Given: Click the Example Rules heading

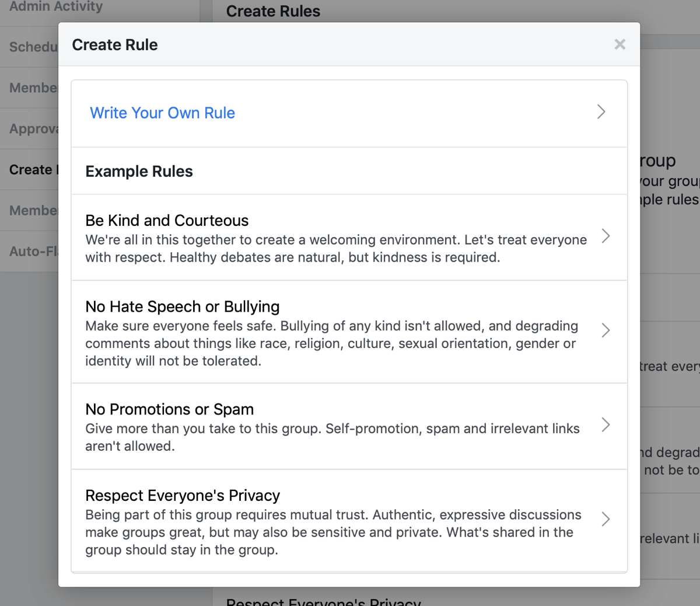Looking at the screenshot, I should [x=139, y=171].
